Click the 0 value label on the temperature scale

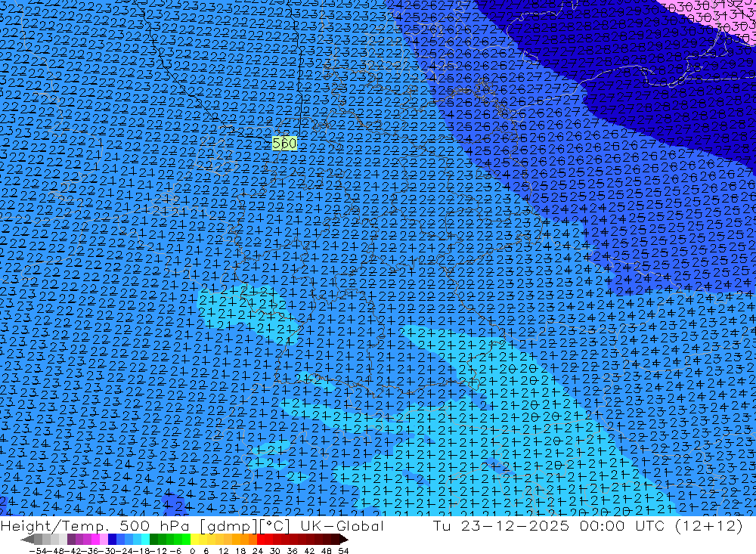click(192, 551)
